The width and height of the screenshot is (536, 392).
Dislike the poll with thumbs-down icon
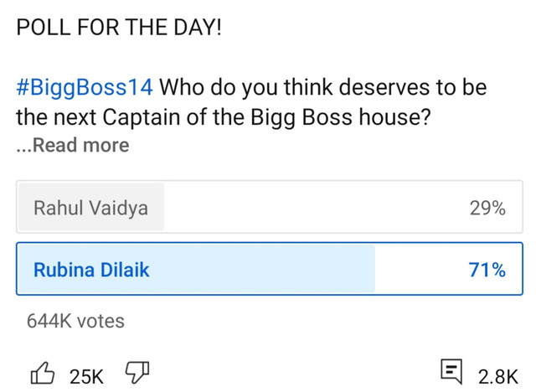tap(136, 374)
